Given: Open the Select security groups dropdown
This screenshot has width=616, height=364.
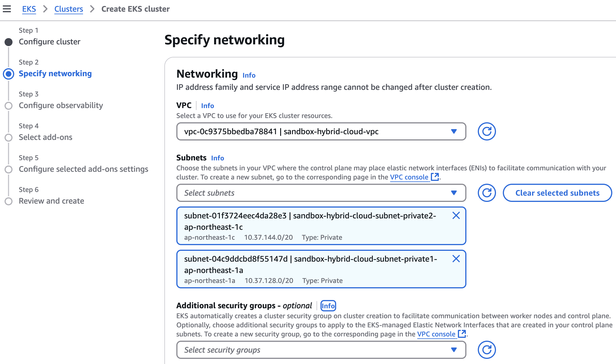Looking at the screenshot, I should point(321,350).
